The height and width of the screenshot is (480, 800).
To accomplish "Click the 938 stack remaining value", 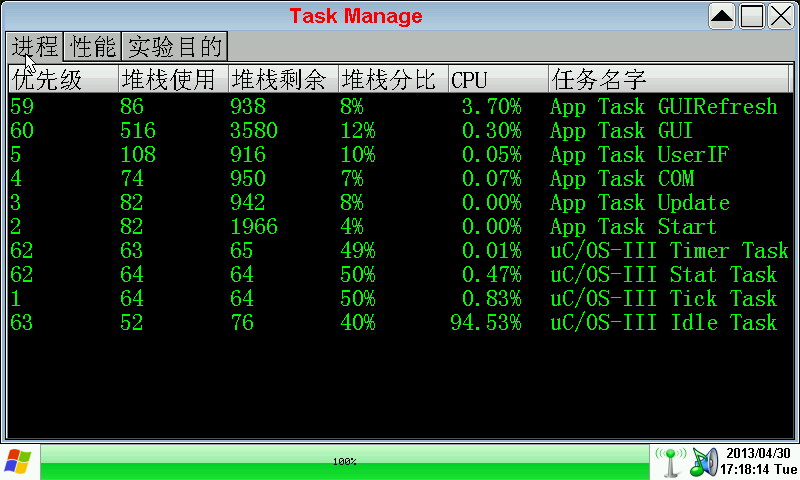I will tap(248, 107).
